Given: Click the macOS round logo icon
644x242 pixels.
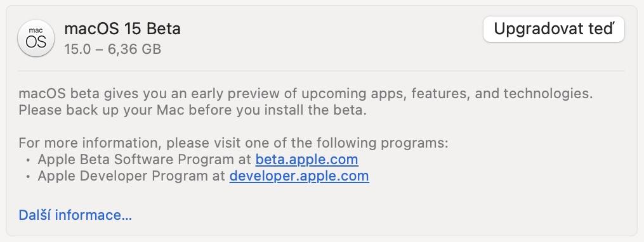Looking at the screenshot, I should [36, 39].
